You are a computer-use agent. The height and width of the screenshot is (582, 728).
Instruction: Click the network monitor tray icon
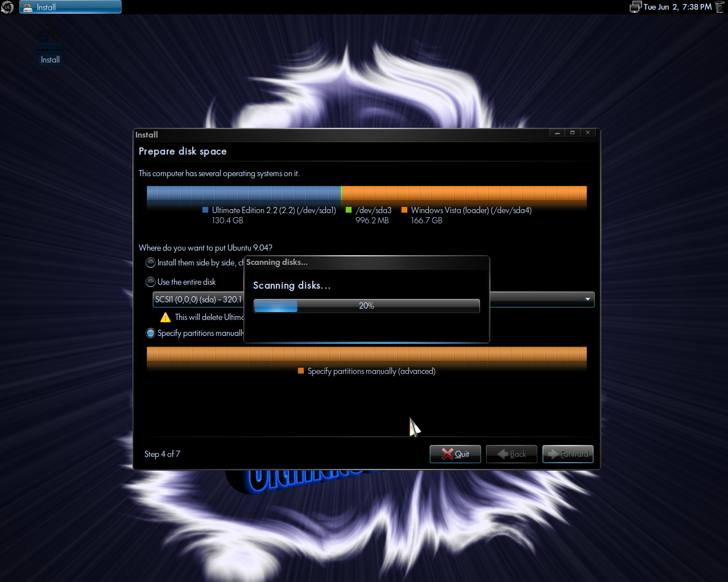pyautogui.click(x=635, y=7)
